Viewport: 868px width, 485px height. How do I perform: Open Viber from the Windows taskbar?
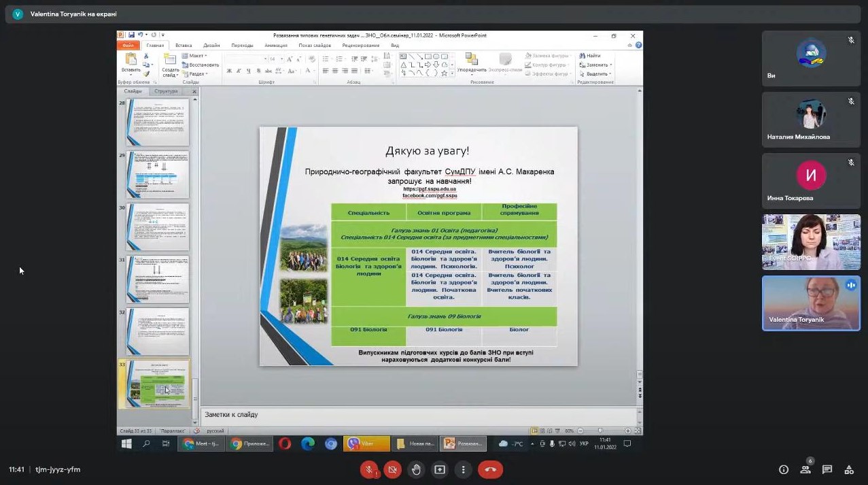pos(366,444)
